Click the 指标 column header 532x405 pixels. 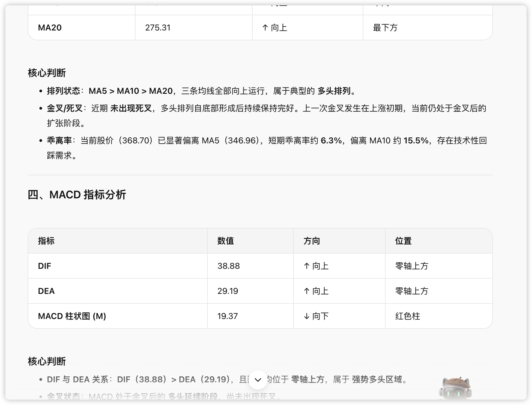tap(46, 241)
